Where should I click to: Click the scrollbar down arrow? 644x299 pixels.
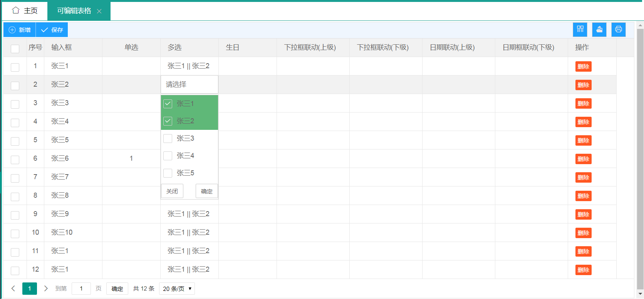640,294
